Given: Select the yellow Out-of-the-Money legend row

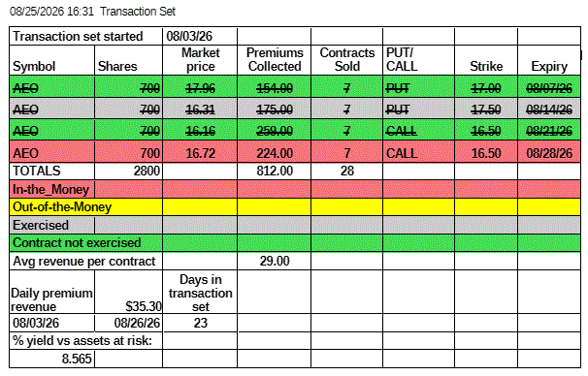Looking at the screenshot, I should [295, 206].
